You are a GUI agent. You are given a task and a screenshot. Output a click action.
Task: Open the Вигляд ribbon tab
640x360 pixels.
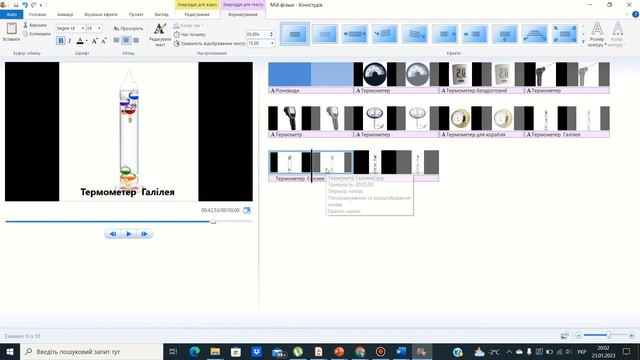(162, 14)
